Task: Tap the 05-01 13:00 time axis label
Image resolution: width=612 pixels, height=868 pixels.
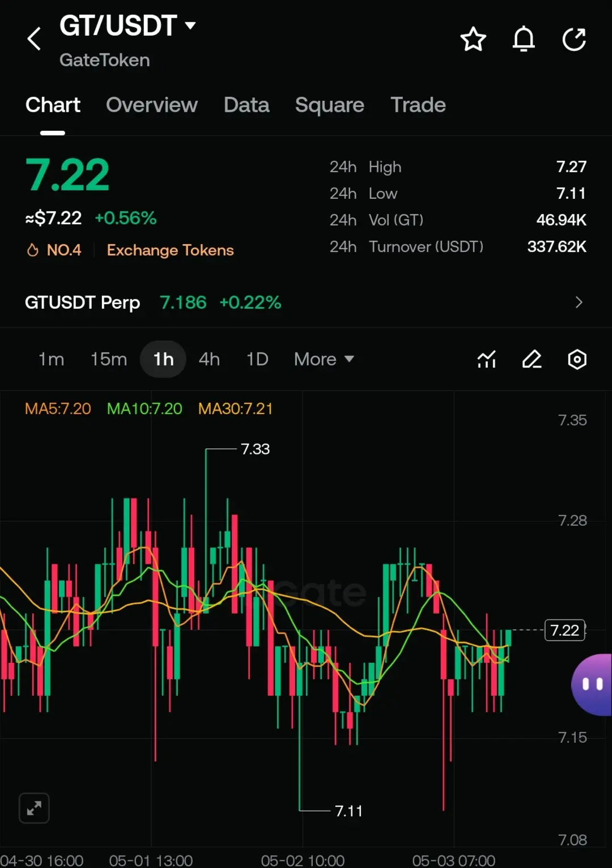Action: click(151, 860)
